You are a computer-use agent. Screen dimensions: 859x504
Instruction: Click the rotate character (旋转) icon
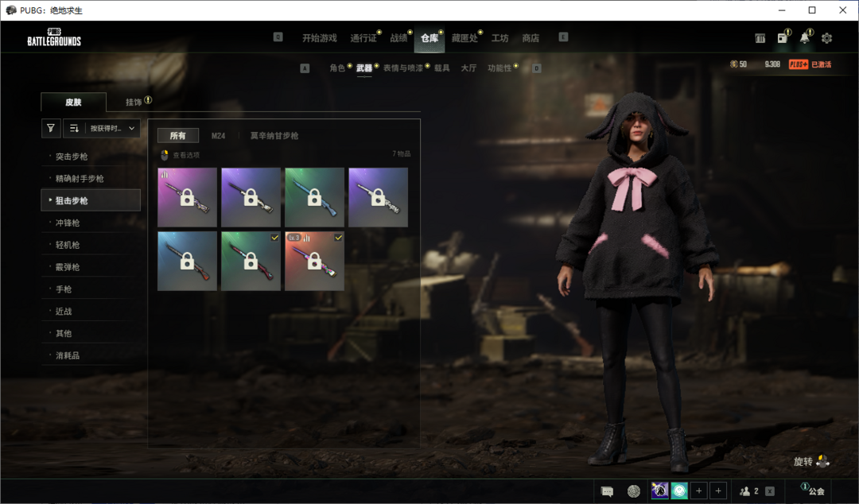[x=822, y=461]
